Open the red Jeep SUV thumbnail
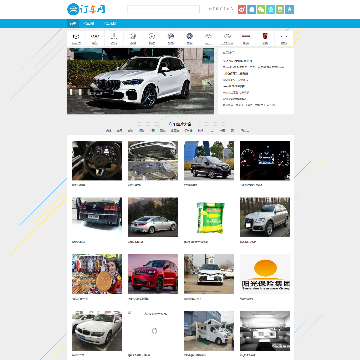This screenshot has width=360, height=360. (x=153, y=274)
